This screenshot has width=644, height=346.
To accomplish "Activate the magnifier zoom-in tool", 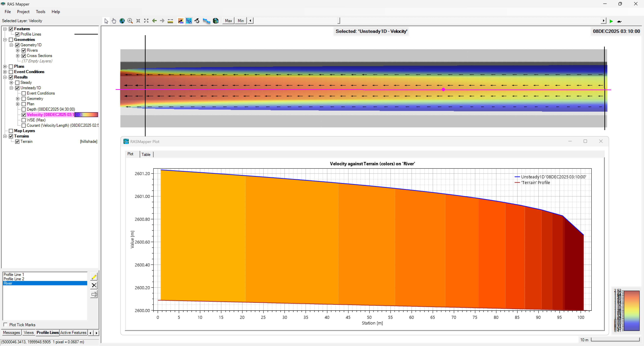I will click(130, 21).
